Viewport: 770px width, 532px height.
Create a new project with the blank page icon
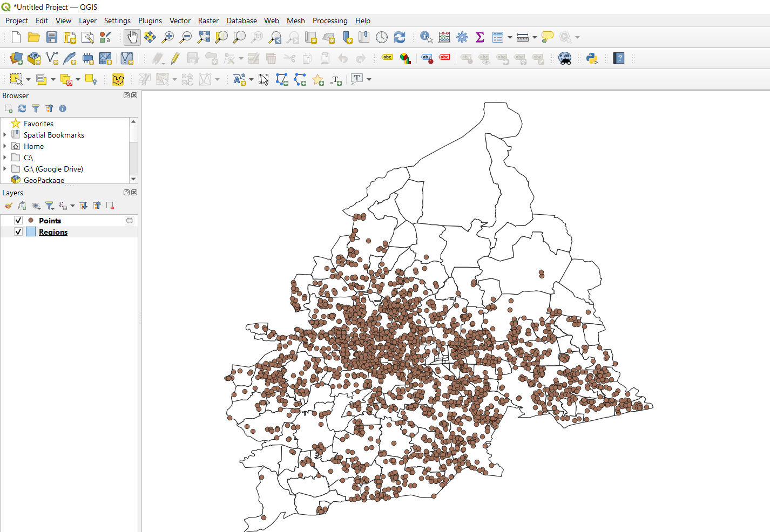[x=16, y=37]
